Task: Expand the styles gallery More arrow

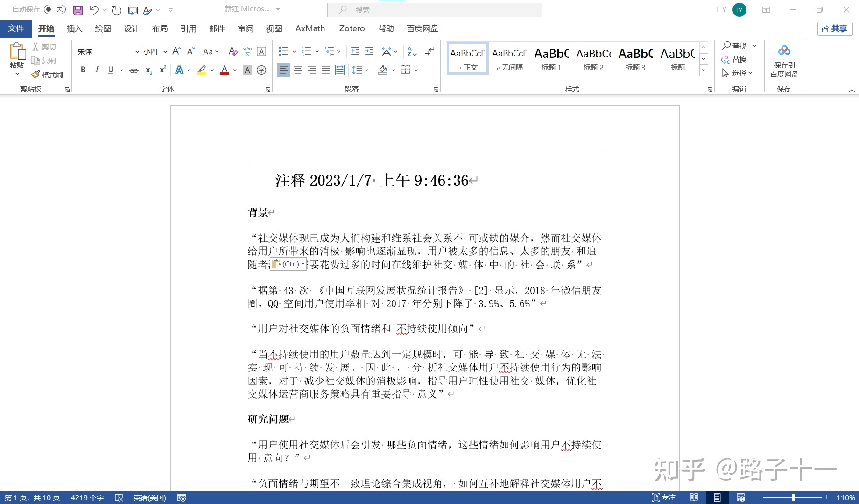Action: [x=704, y=70]
